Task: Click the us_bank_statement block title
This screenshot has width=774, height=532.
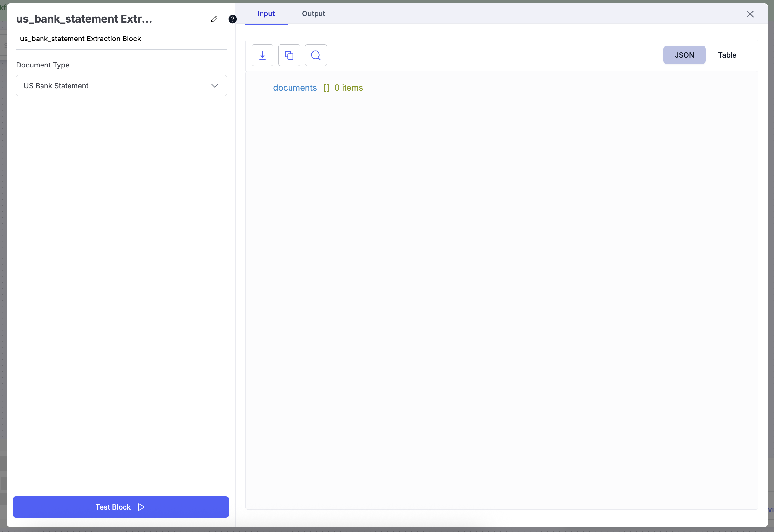Action: point(84,19)
